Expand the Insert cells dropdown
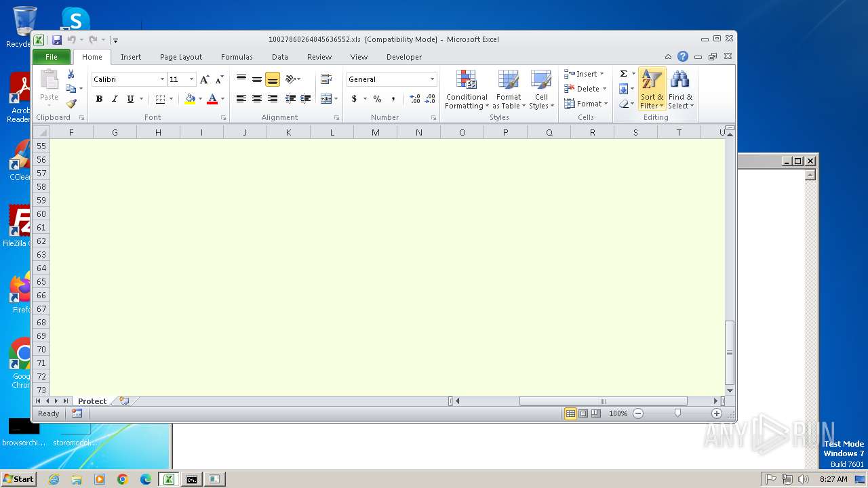 tap(601, 74)
